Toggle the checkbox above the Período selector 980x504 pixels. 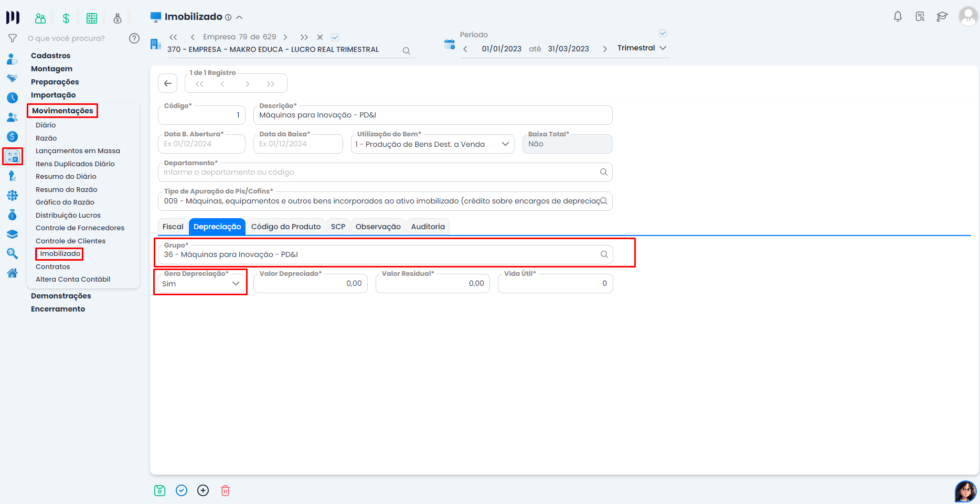tap(663, 34)
